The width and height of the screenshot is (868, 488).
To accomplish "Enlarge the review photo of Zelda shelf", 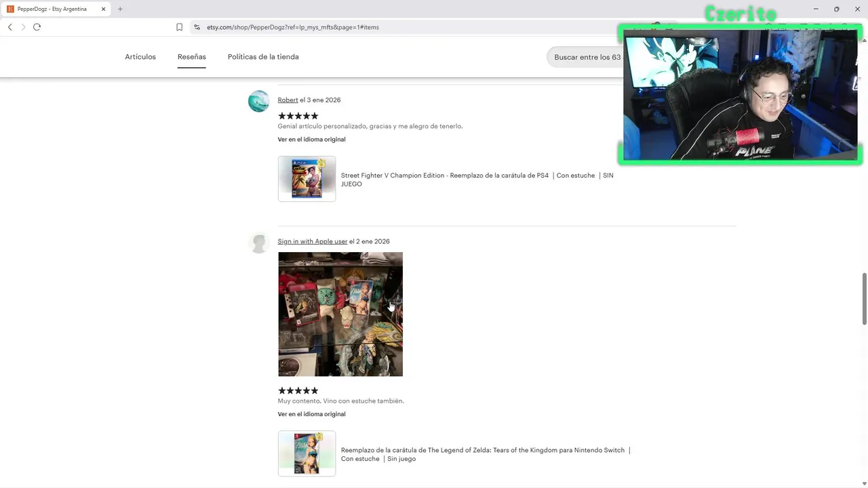I will [340, 314].
